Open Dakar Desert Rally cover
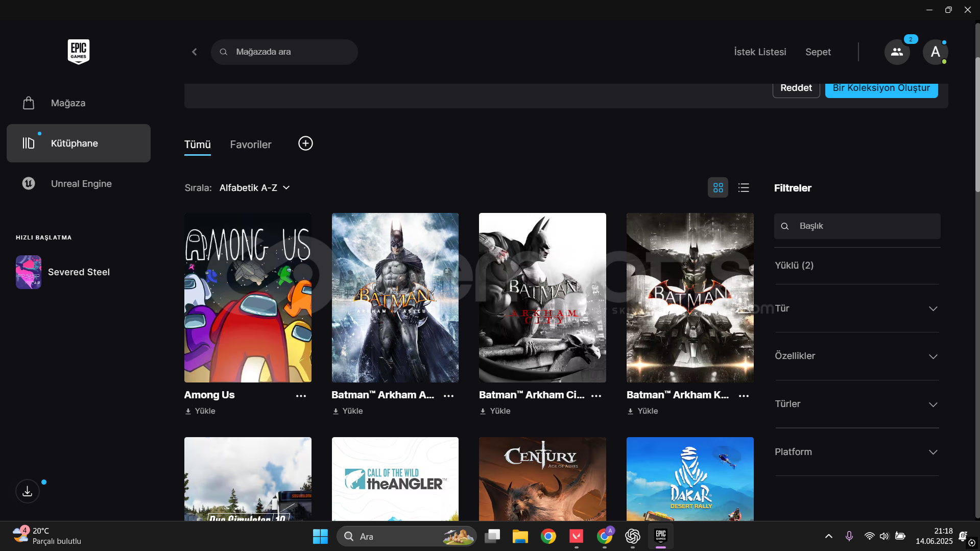980x551 pixels. tap(690, 479)
